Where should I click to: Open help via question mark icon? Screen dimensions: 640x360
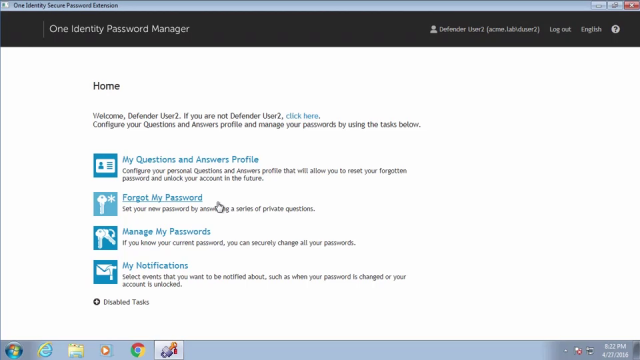[x=616, y=29]
